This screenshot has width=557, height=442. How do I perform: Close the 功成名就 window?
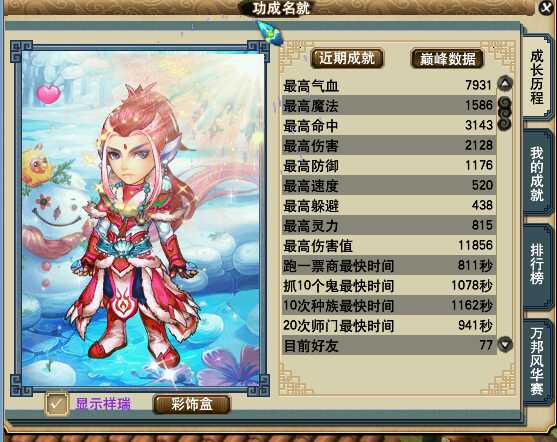point(546,7)
